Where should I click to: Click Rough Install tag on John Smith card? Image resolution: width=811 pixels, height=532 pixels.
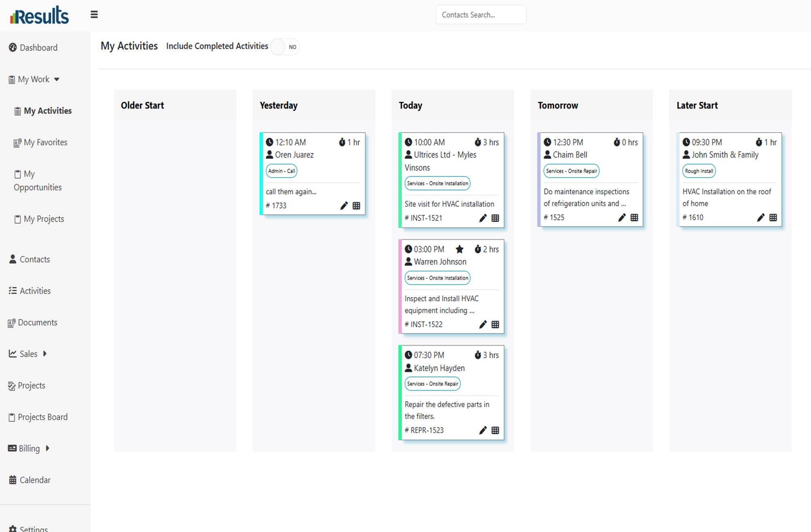pyautogui.click(x=699, y=171)
